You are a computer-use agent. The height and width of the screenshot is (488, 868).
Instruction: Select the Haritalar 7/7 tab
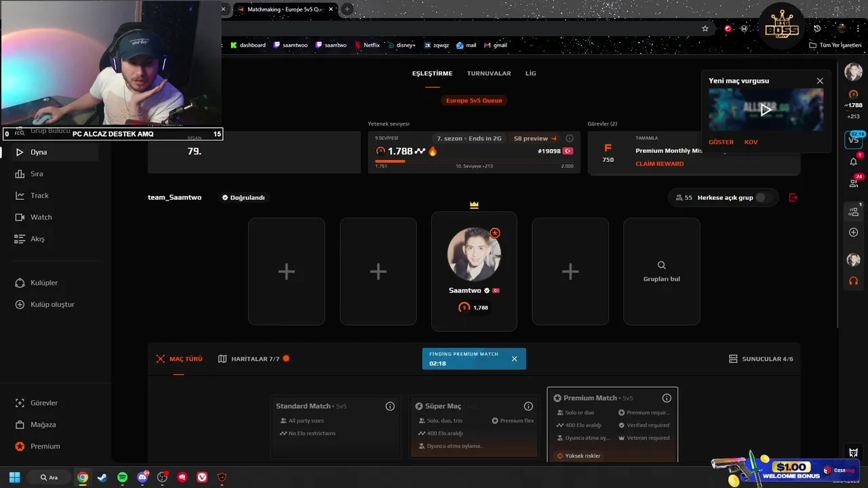(x=254, y=359)
